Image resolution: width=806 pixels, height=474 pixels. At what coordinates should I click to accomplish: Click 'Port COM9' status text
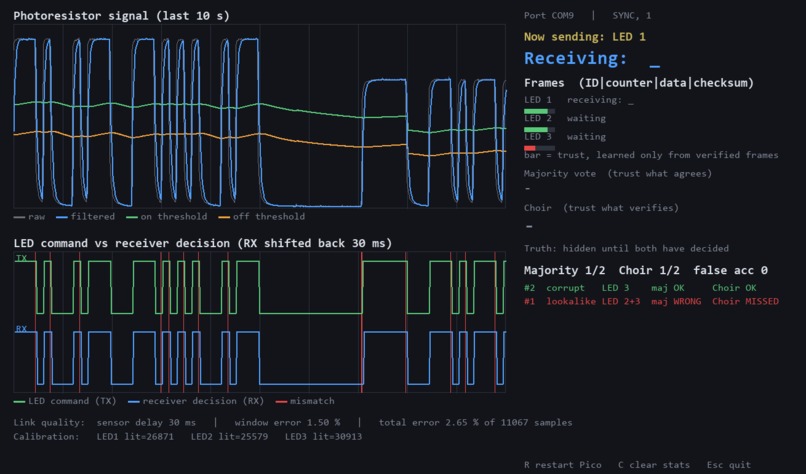click(x=548, y=15)
